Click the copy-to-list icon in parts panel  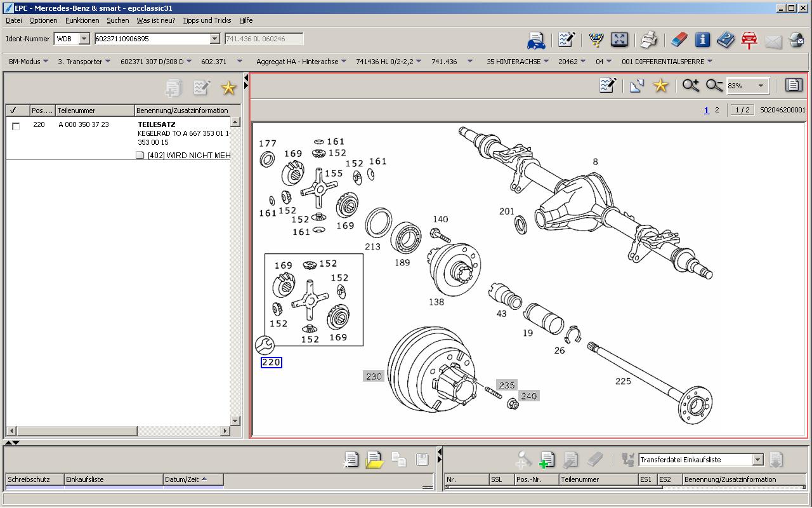pyautogui.click(x=174, y=88)
